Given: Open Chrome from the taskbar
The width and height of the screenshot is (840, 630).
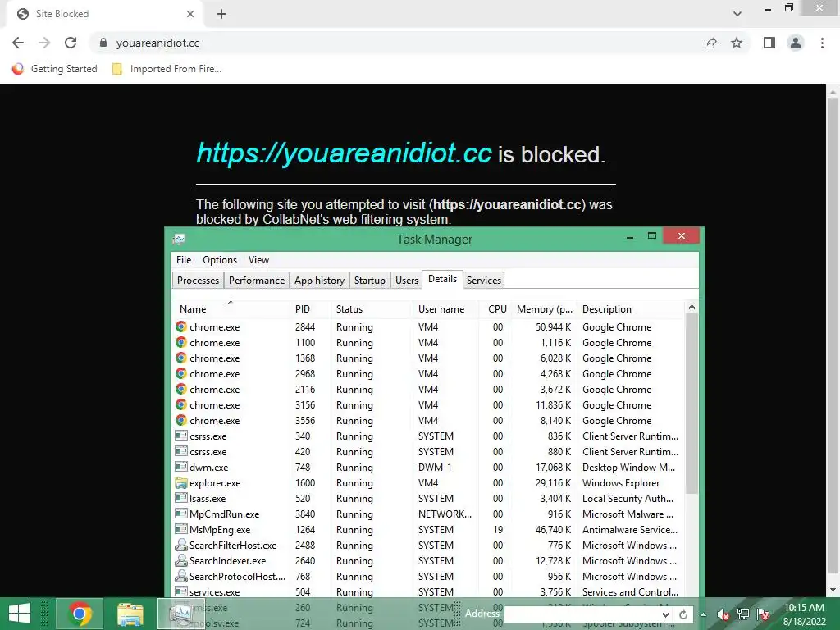Looking at the screenshot, I should [x=80, y=614].
